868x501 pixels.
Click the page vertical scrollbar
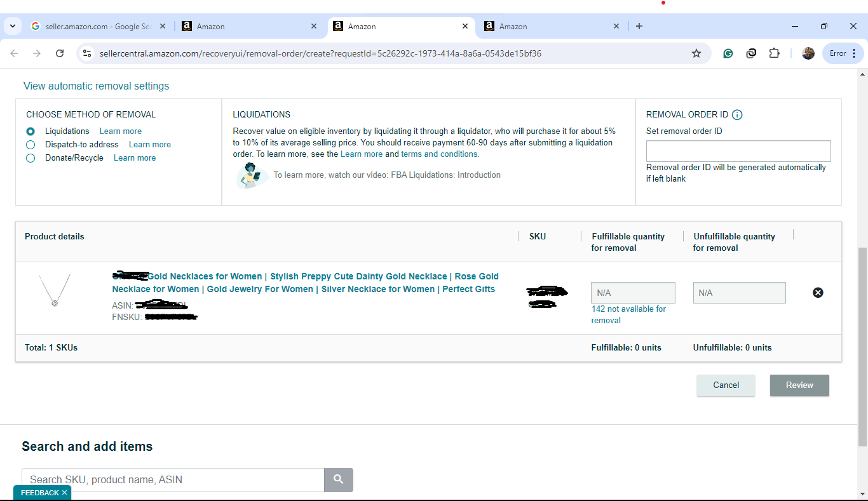point(862,346)
